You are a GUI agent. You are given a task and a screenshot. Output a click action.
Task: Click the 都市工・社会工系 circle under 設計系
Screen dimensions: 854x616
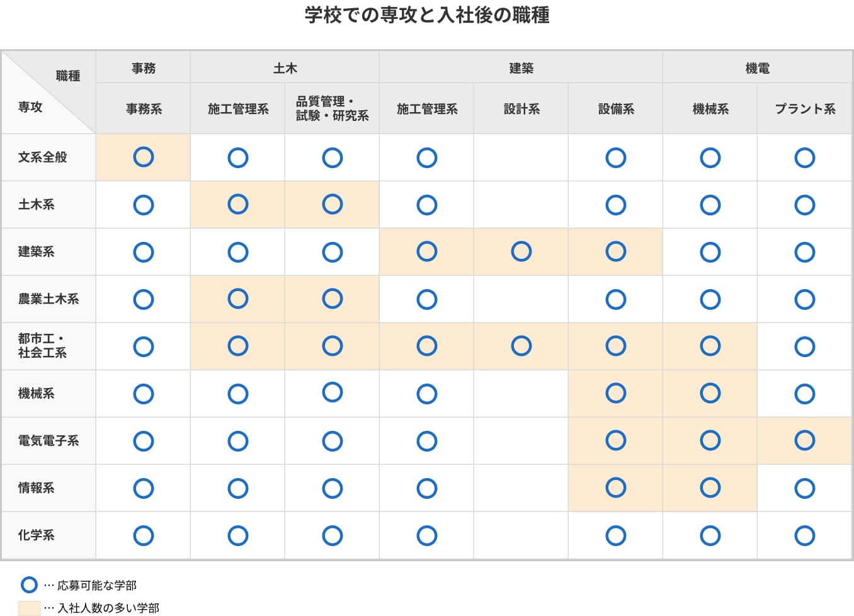pyautogui.click(x=521, y=346)
